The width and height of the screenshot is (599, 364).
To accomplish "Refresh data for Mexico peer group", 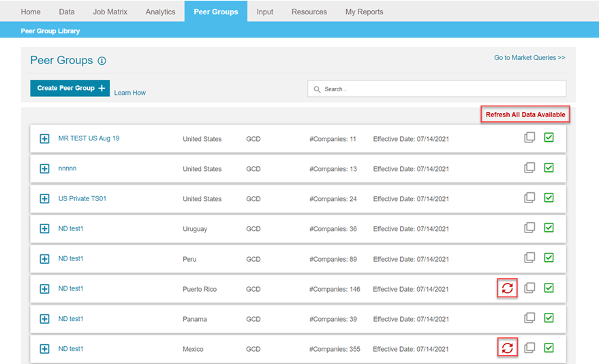I will 507,348.
